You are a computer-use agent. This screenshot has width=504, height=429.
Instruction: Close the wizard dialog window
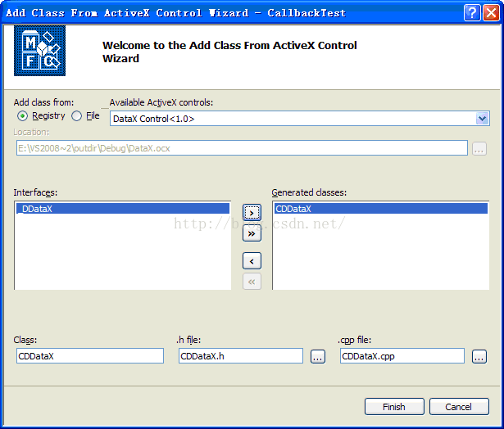point(491,13)
